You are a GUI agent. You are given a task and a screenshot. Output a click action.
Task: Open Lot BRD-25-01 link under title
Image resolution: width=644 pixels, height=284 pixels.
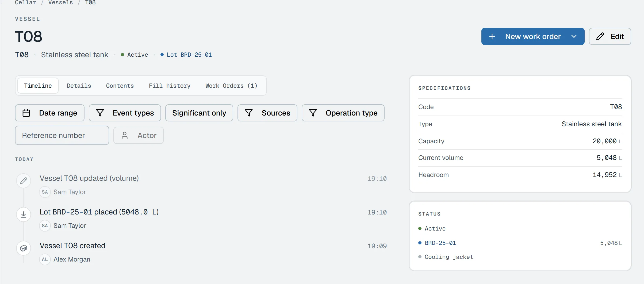click(189, 55)
